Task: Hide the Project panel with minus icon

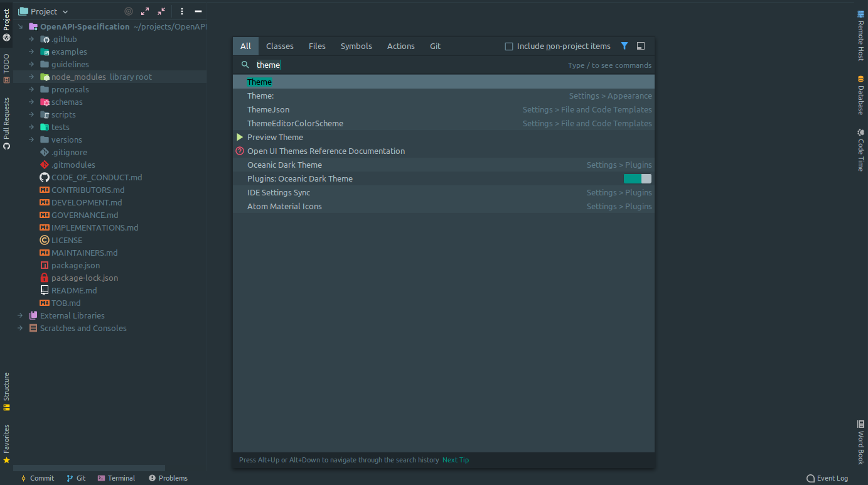Action: (198, 11)
